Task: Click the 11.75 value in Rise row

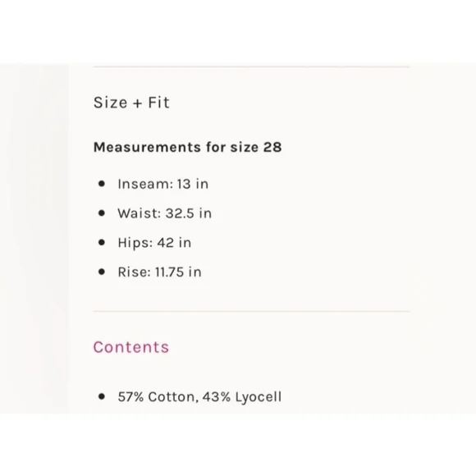Action: click(x=169, y=272)
